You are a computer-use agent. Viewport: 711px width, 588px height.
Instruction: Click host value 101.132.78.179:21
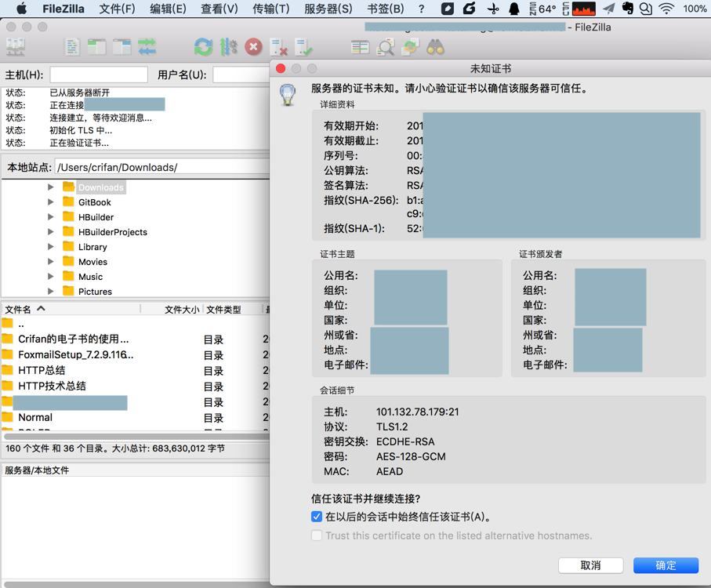click(417, 412)
